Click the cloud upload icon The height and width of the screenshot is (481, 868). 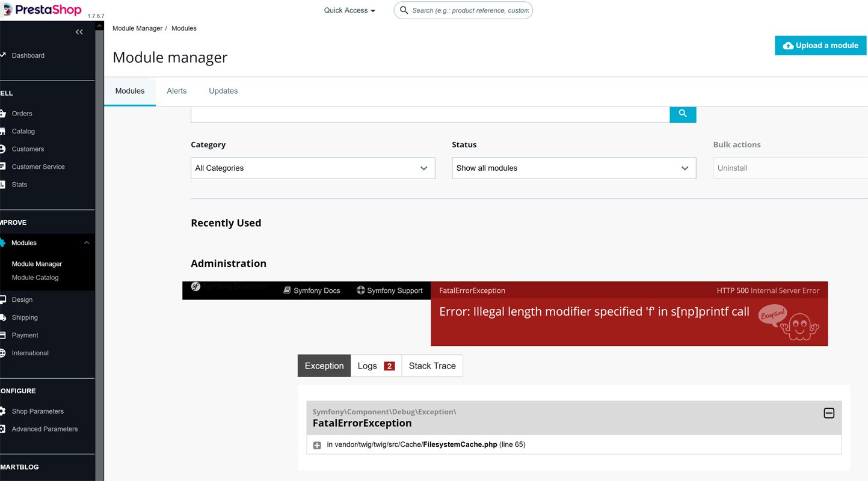pyautogui.click(x=788, y=46)
